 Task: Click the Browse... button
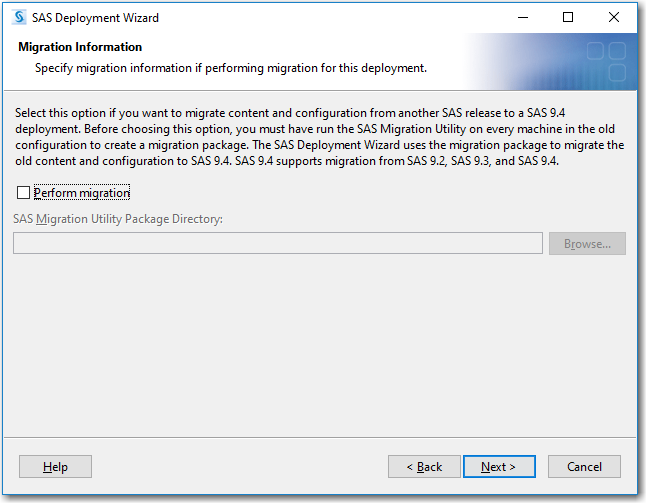(x=587, y=243)
